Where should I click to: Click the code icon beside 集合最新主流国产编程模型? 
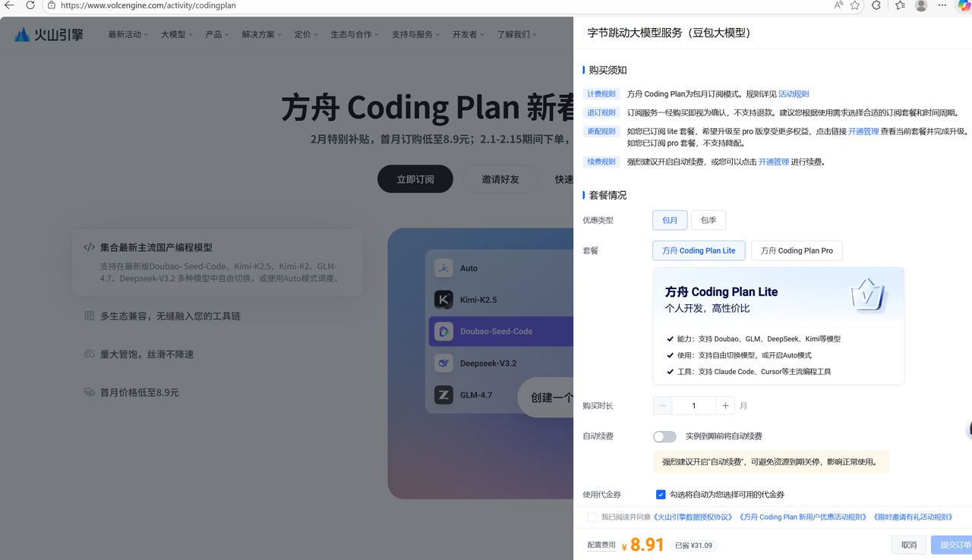coord(89,247)
